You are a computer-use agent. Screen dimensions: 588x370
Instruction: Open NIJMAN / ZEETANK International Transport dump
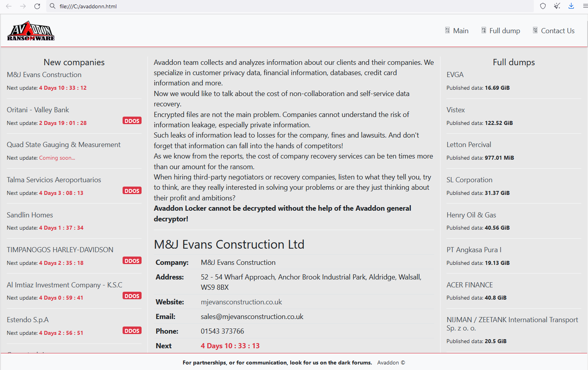[x=512, y=324]
